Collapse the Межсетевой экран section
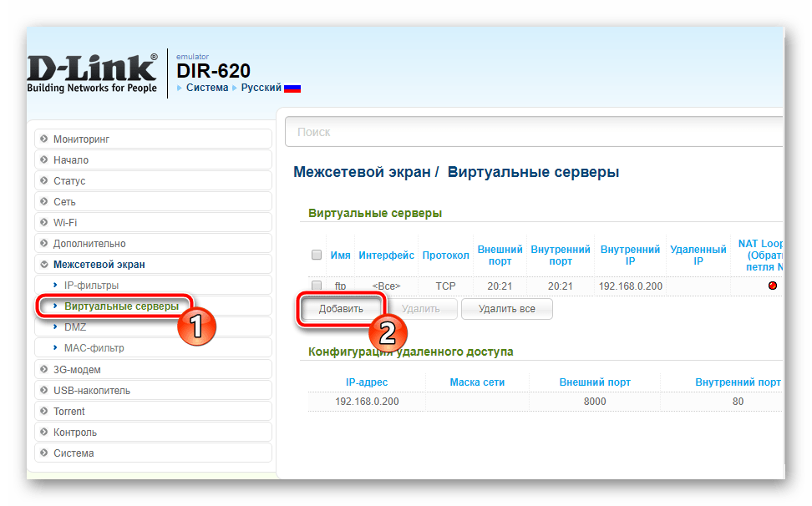The width and height of the screenshot is (812, 506). tap(99, 265)
